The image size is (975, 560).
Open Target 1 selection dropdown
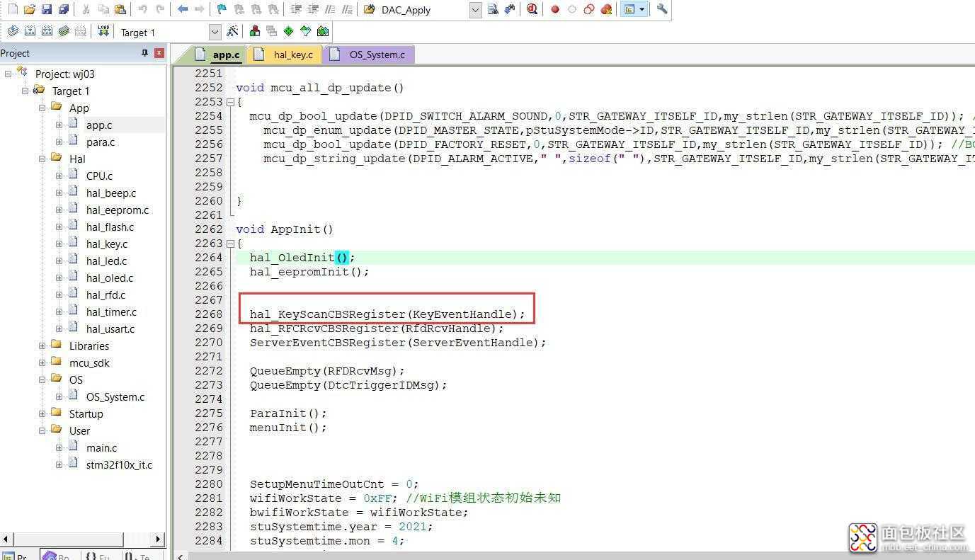pos(215,32)
